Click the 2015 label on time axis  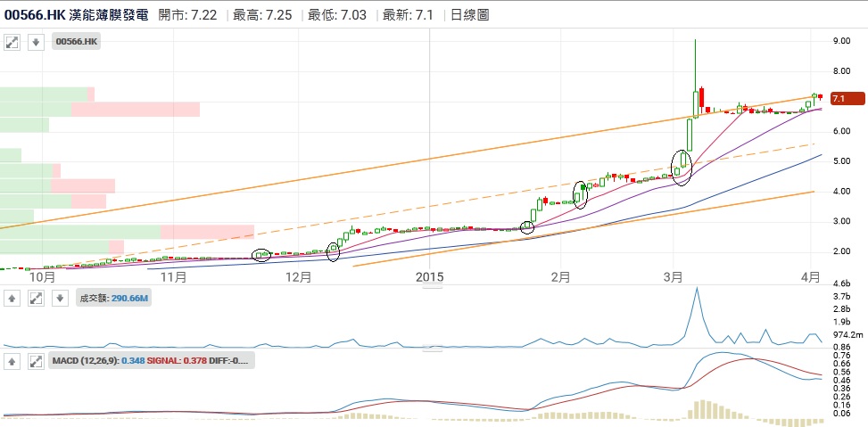429,277
